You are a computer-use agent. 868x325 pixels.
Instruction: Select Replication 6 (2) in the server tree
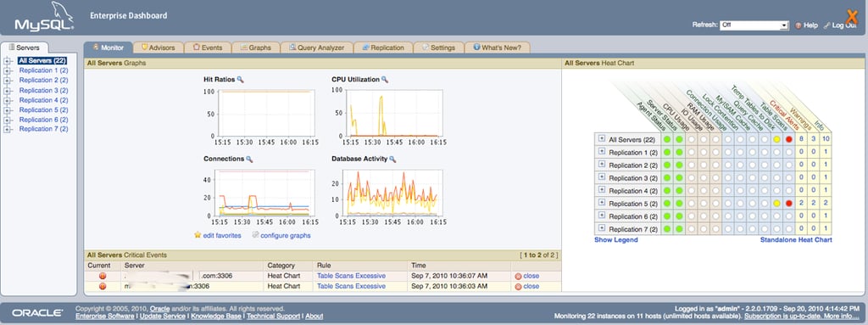point(43,120)
